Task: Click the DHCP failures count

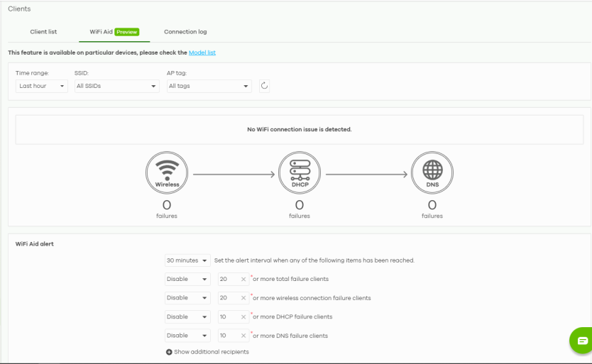Action: [x=300, y=205]
